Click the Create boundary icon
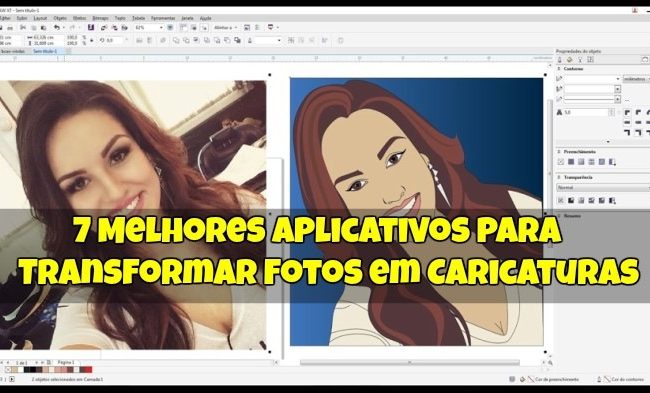This screenshot has width=650, height=393. coord(238,40)
